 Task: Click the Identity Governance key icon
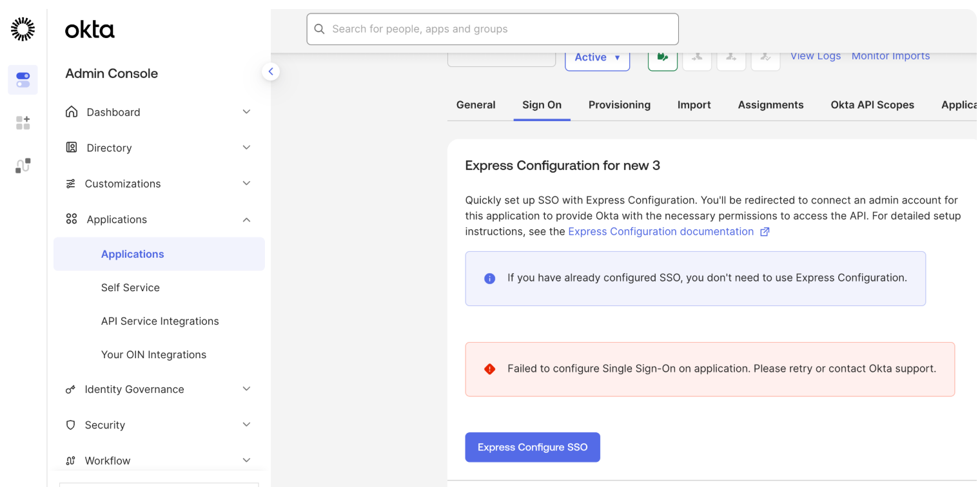[x=71, y=390]
